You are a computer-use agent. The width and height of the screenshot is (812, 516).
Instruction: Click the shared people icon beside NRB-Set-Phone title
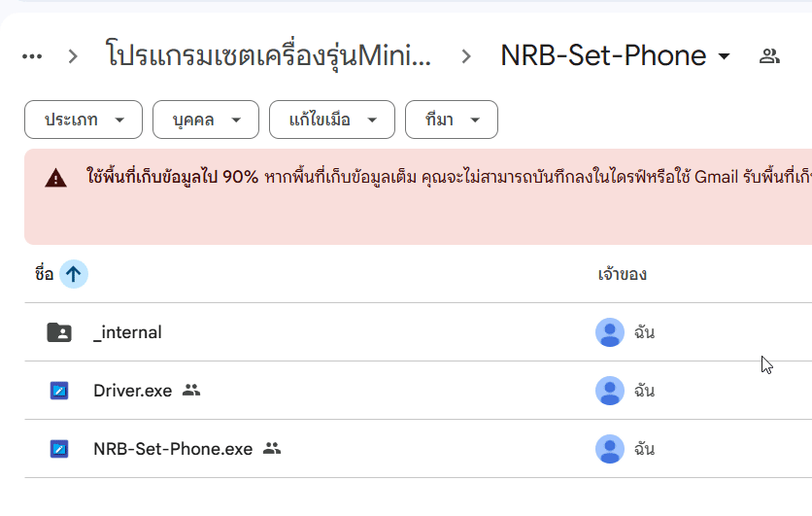tap(769, 56)
